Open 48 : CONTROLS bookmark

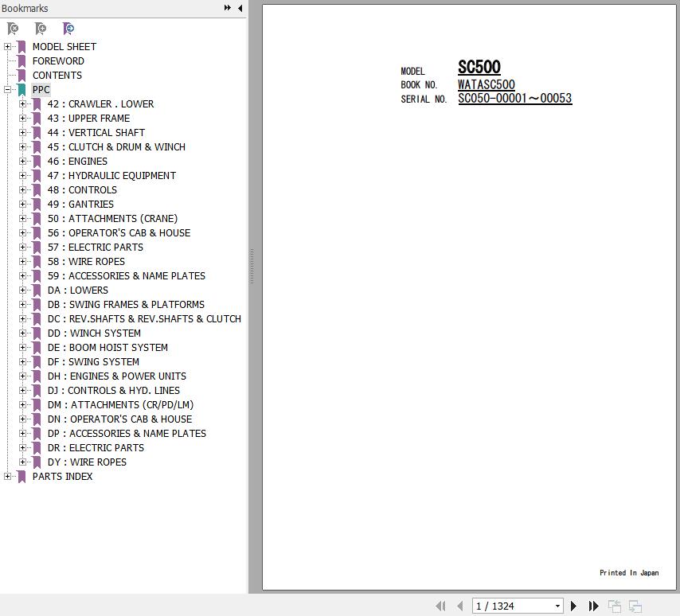click(x=82, y=190)
